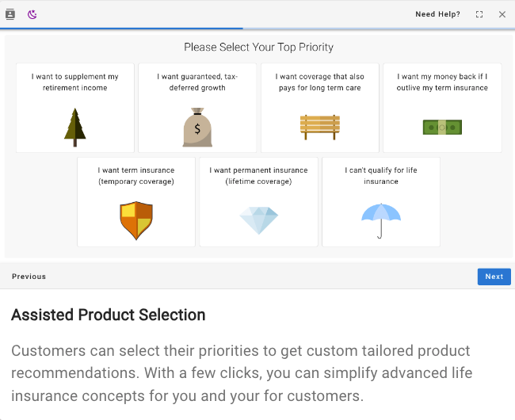Pick 'I want my money back' priority text
The width and height of the screenshot is (515, 420).
click(x=442, y=82)
